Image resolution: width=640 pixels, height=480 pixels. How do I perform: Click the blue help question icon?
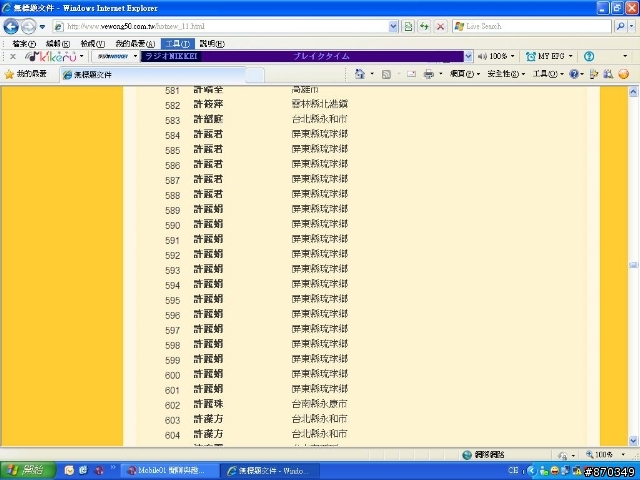[x=589, y=56]
